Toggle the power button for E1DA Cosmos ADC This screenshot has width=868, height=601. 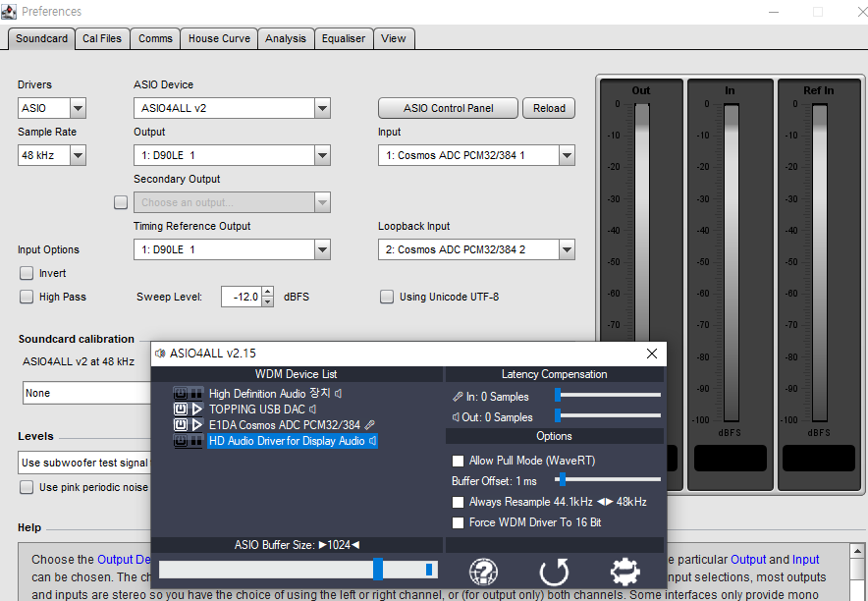click(x=181, y=425)
